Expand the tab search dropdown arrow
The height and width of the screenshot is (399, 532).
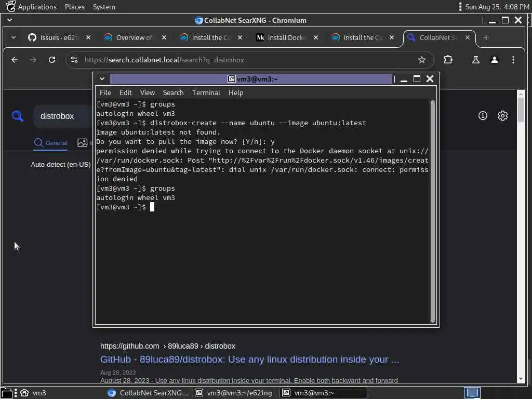point(13,37)
